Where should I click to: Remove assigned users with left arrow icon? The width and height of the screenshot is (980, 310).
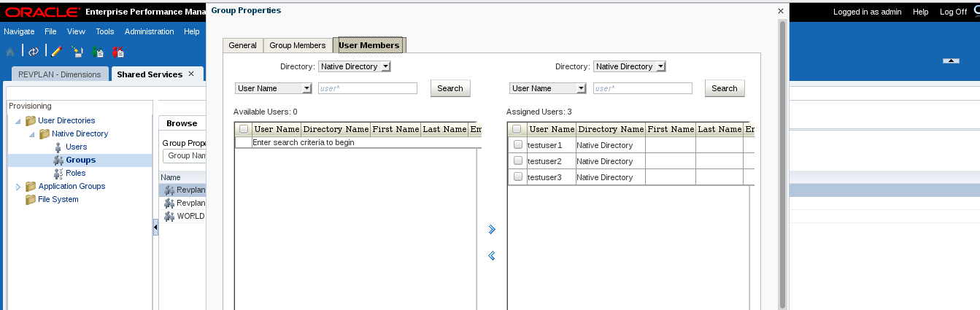(x=492, y=255)
